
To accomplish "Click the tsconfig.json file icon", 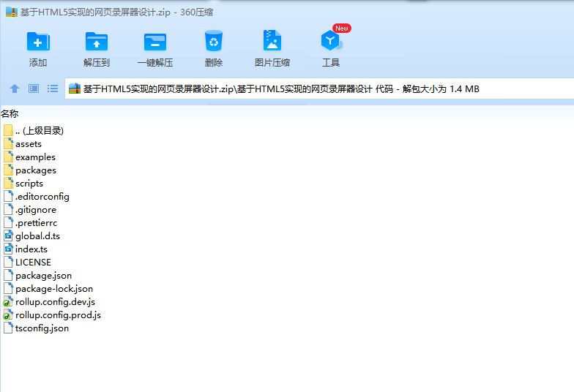I will (x=9, y=328).
